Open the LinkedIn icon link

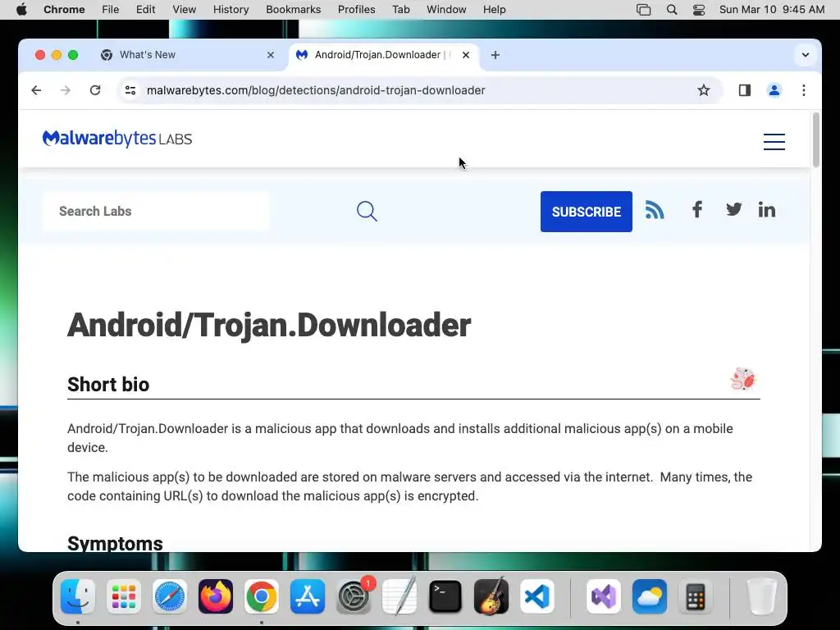(x=767, y=209)
